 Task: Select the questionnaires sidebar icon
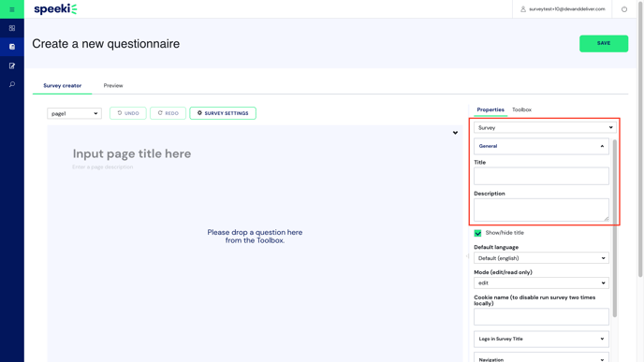(12, 47)
